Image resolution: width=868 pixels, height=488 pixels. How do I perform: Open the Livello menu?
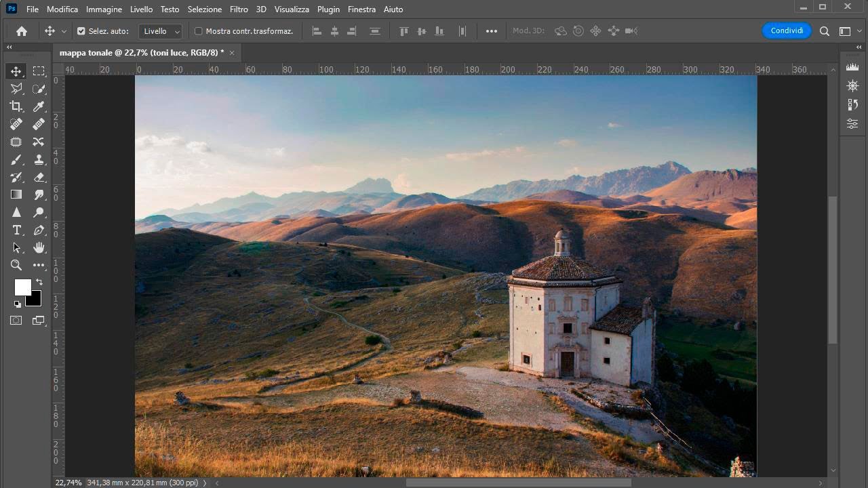point(142,9)
